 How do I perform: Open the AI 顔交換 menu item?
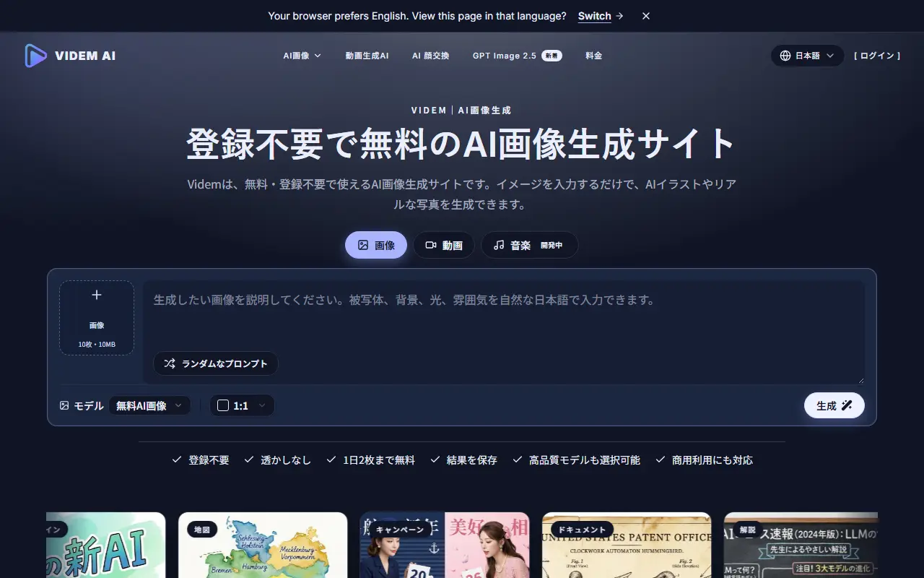431,56
